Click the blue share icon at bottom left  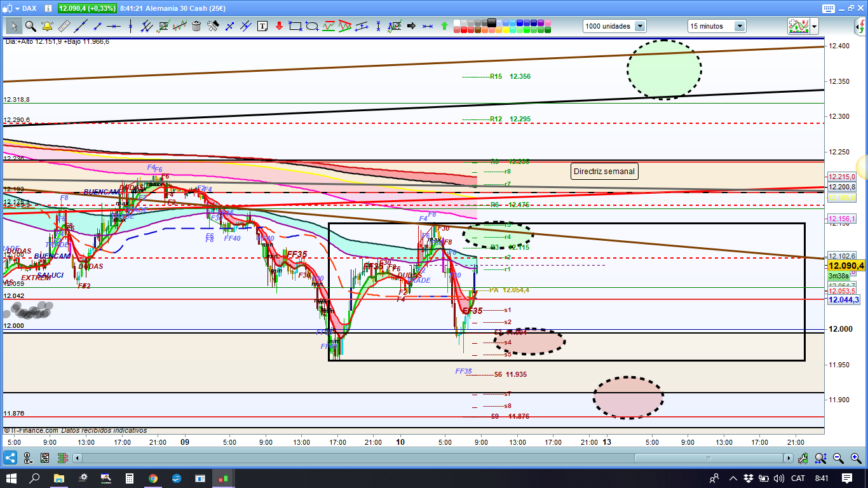coord(10,457)
